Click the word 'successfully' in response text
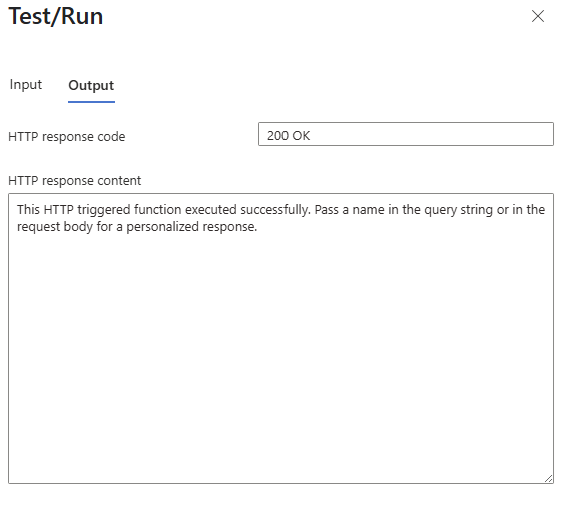The width and height of the screenshot is (565, 515). [x=275, y=209]
